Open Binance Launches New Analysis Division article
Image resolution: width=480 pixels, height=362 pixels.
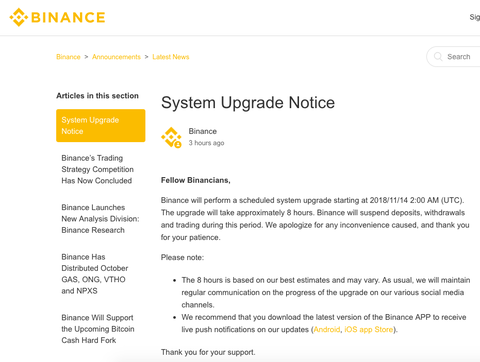pos(100,219)
